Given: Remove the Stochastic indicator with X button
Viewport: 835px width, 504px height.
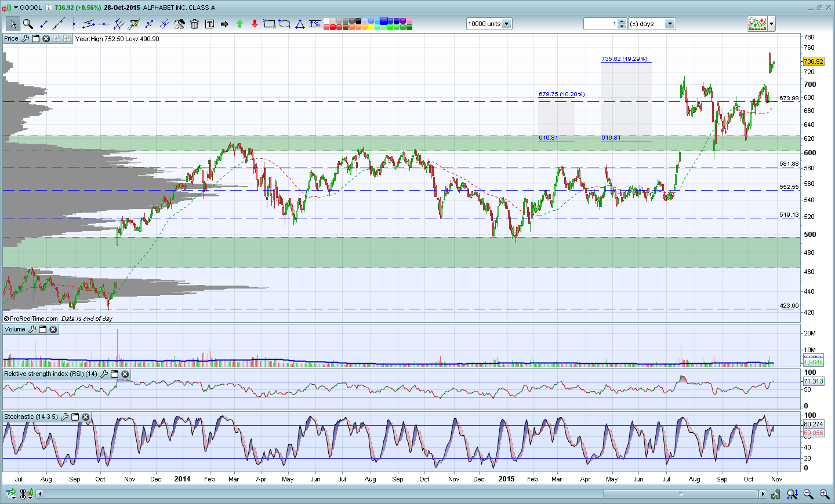Looking at the screenshot, I should (x=86, y=417).
